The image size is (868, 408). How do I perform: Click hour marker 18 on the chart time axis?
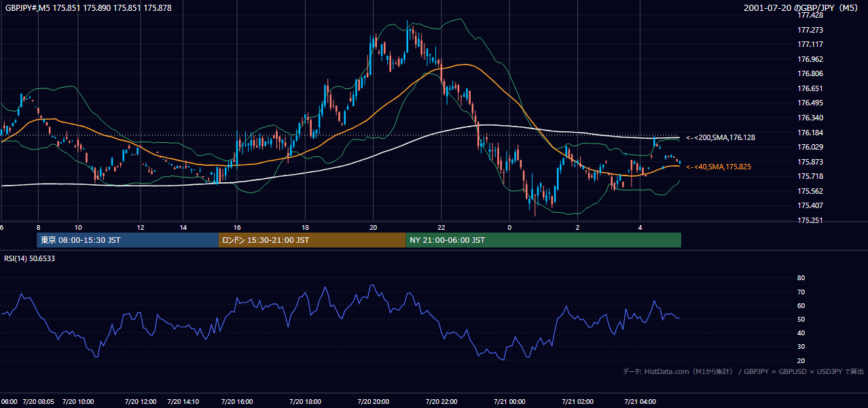[306, 228]
